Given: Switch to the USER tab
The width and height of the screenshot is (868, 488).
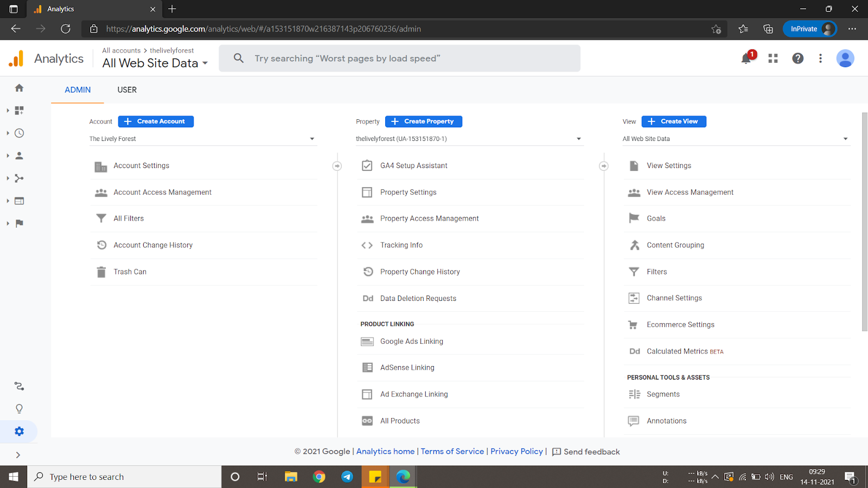Looking at the screenshot, I should pyautogui.click(x=127, y=90).
